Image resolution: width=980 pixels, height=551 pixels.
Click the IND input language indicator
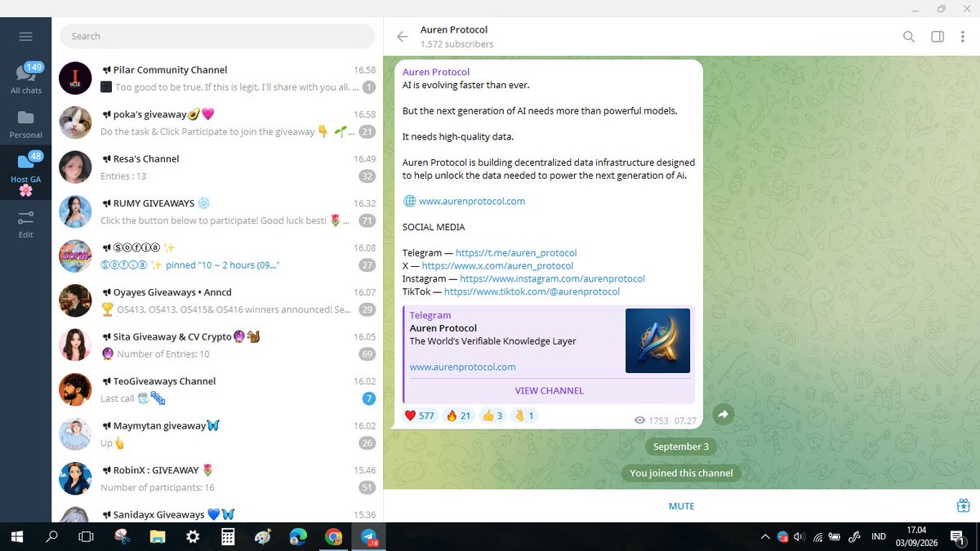click(x=879, y=537)
